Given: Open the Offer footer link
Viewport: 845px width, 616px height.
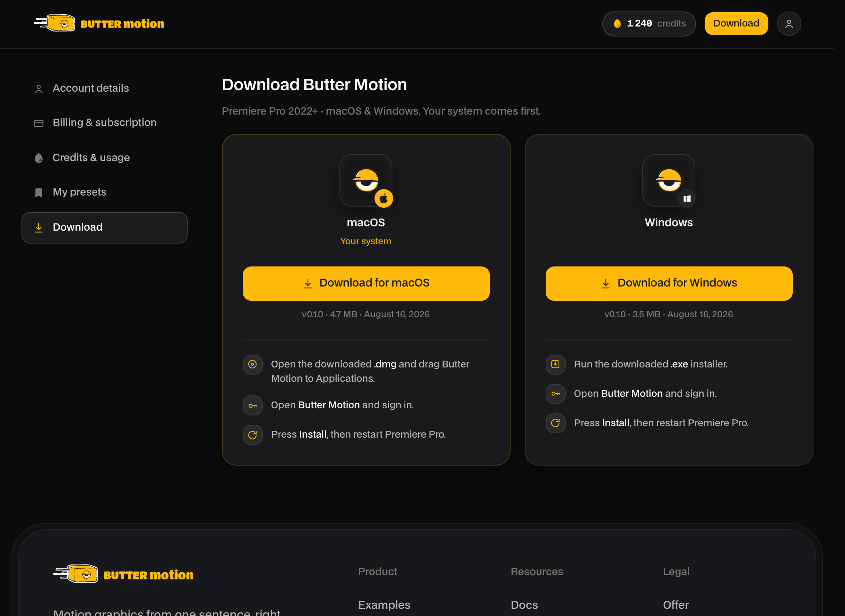Looking at the screenshot, I should 676,605.
